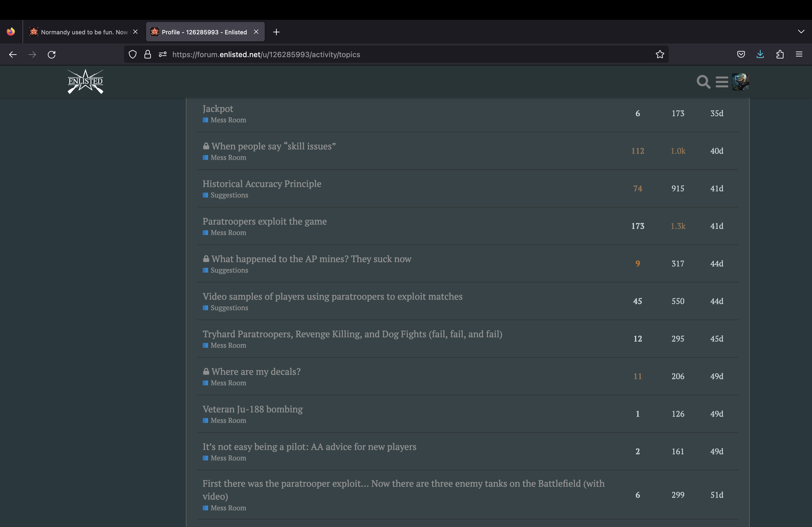Viewport: 812px width, 527px height.
Task: Open When people say skill issues topic
Action: [274, 146]
